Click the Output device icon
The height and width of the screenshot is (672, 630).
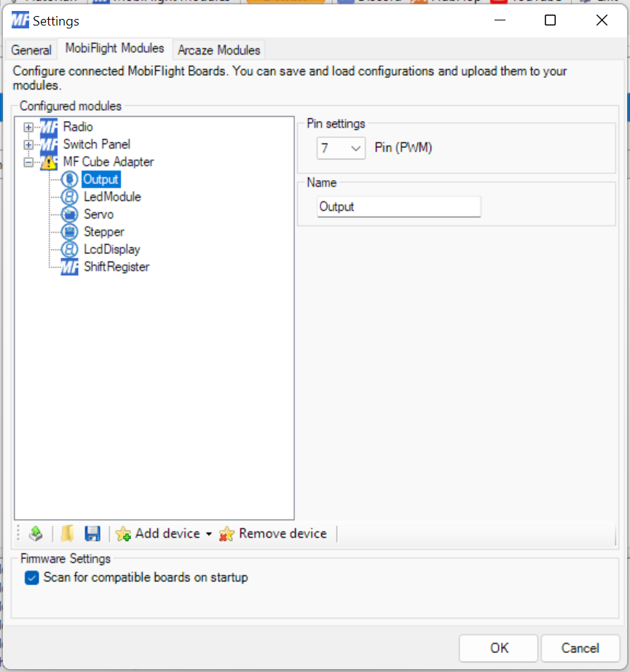point(69,179)
